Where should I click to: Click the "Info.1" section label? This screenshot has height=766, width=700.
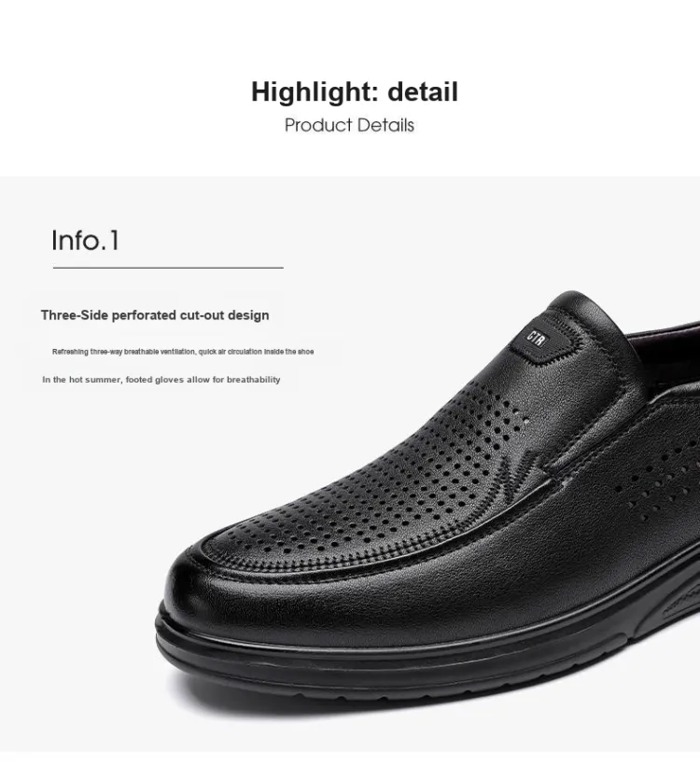[x=85, y=241]
